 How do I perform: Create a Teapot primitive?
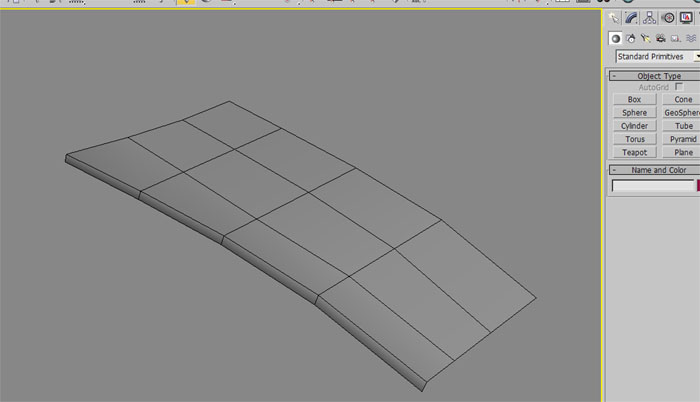pyautogui.click(x=634, y=152)
